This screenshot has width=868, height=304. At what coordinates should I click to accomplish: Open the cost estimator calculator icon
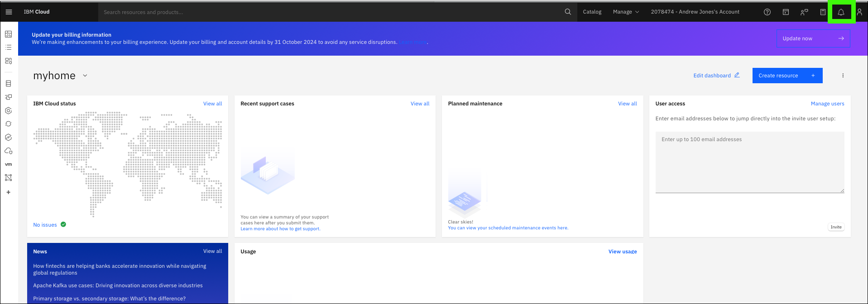coord(823,12)
